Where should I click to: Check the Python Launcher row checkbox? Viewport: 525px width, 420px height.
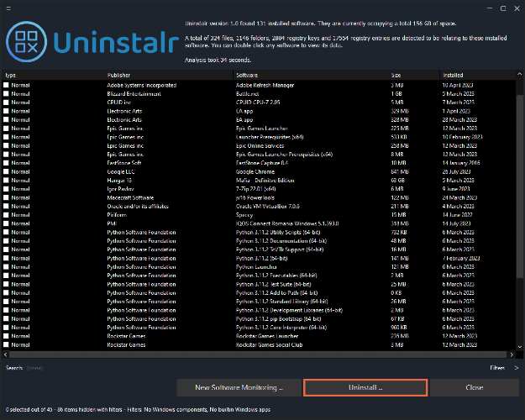click(x=6, y=267)
